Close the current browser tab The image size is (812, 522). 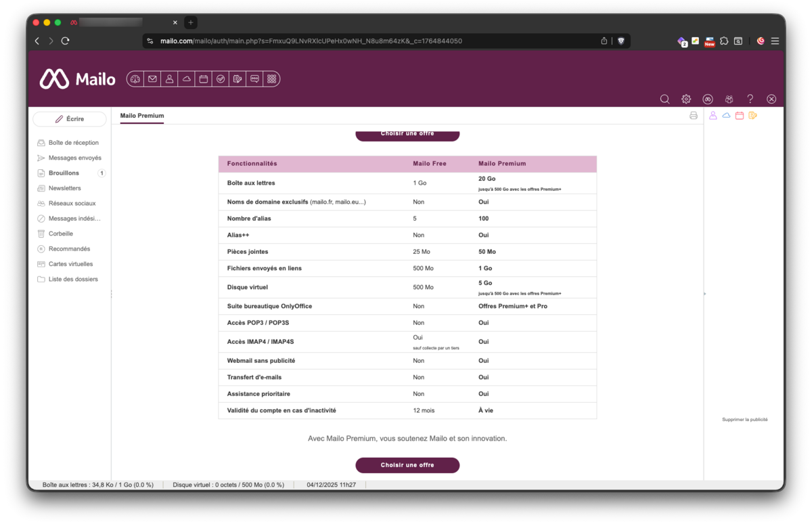(x=175, y=22)
